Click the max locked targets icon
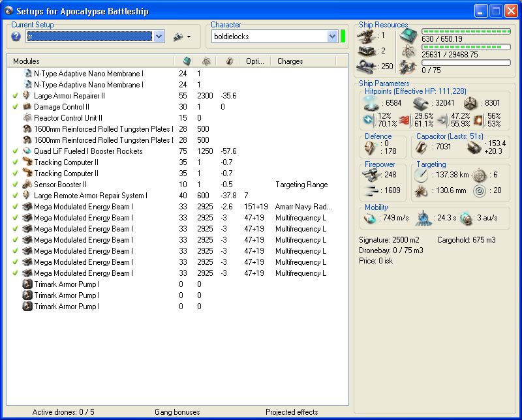This screenshot has width=522, height=420. (480, 175)
